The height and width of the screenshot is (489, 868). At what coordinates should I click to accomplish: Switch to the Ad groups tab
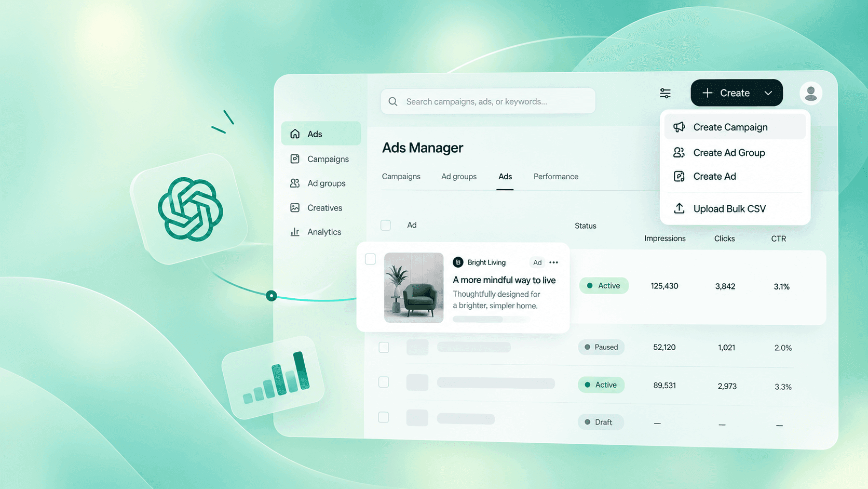click(x=459, y=177)
